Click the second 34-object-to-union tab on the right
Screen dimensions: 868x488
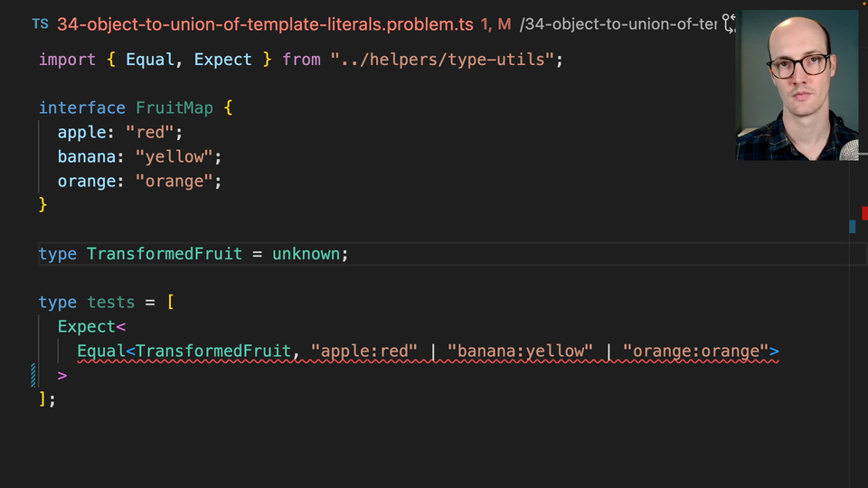(x=618, y=24)
